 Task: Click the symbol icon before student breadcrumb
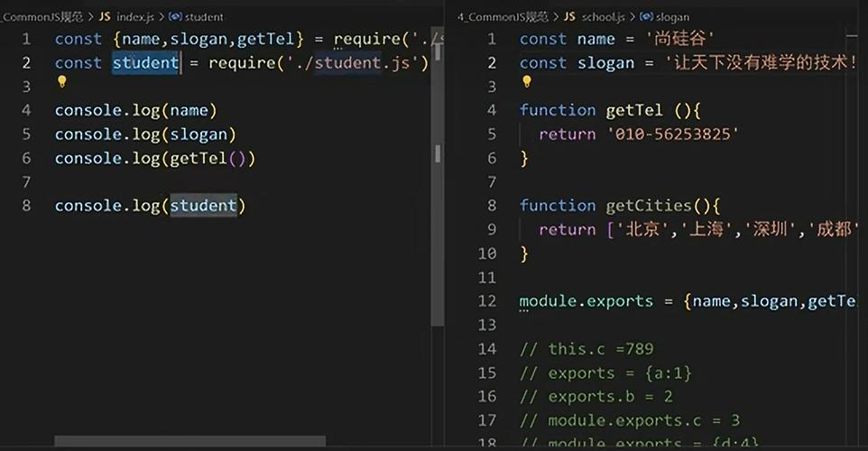(x=175, y=16)
